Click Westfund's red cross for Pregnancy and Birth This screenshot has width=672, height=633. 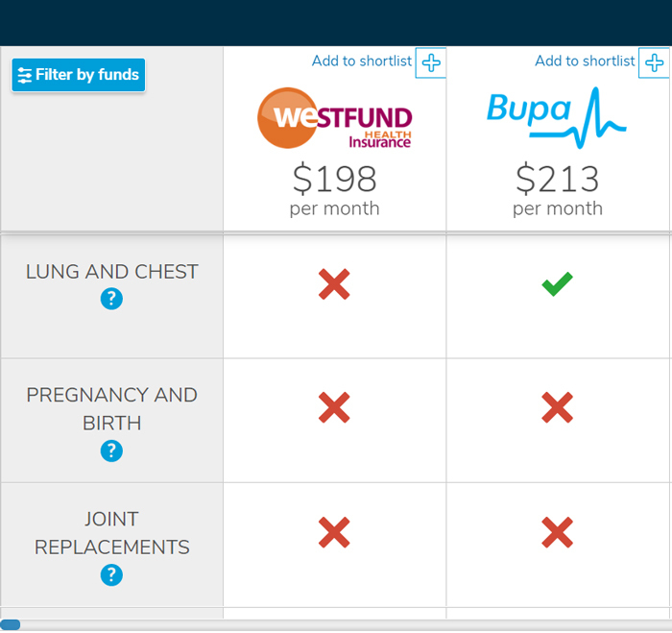334,408
